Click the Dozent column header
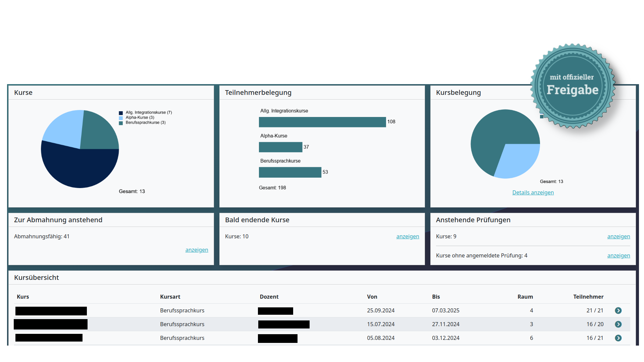 [269, 297]
